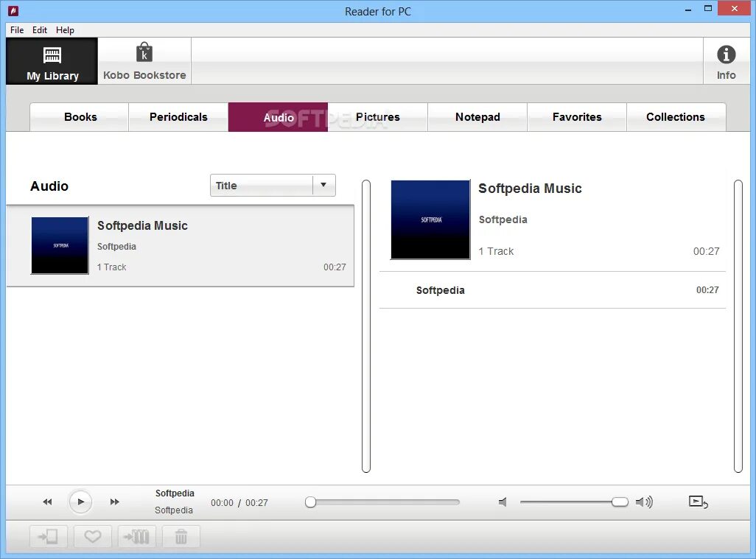Screen dimensions: 756x559
Task: Switch to the Notepad tab
Action: pos(477,117)
